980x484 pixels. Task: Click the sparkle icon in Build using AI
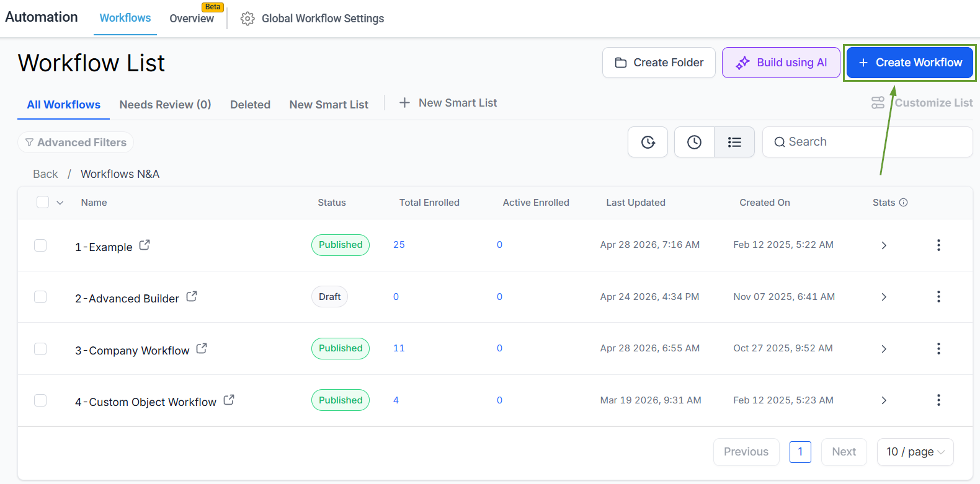click(742, 63)
